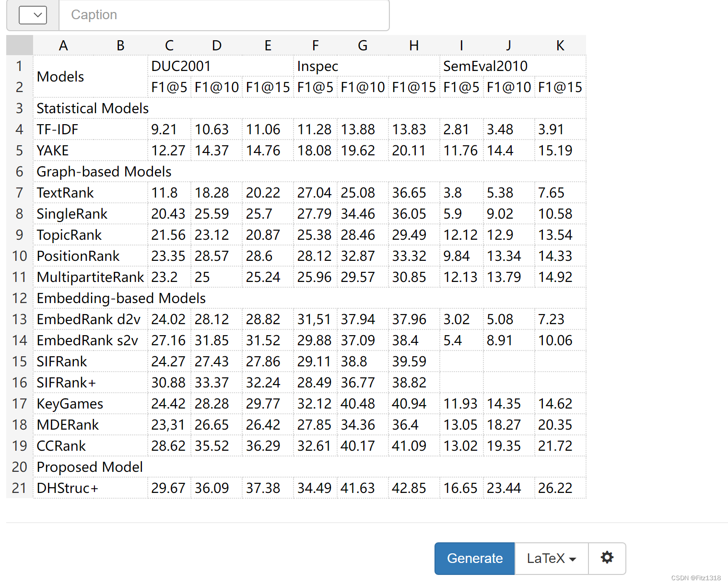Click the 15.19 cell in YAKE row
Image resolution: width=728 pixels, height=585 pixels.
click(x=560, y=151)
